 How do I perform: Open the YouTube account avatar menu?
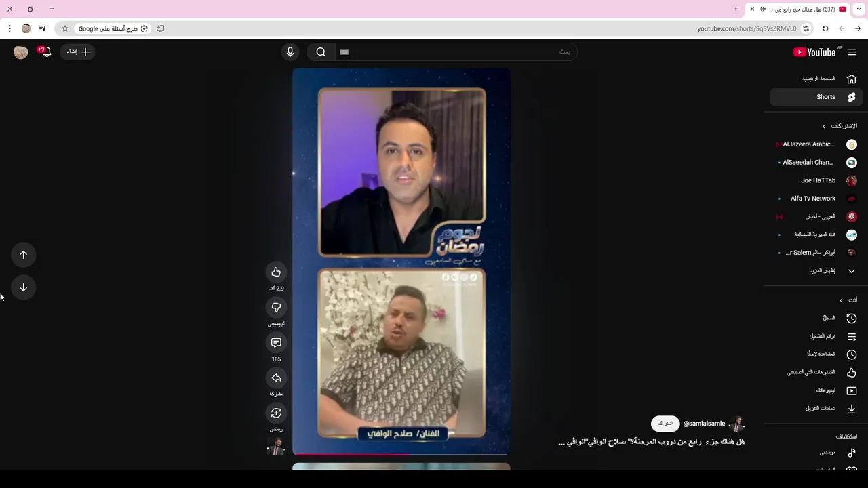coord(21,52)
